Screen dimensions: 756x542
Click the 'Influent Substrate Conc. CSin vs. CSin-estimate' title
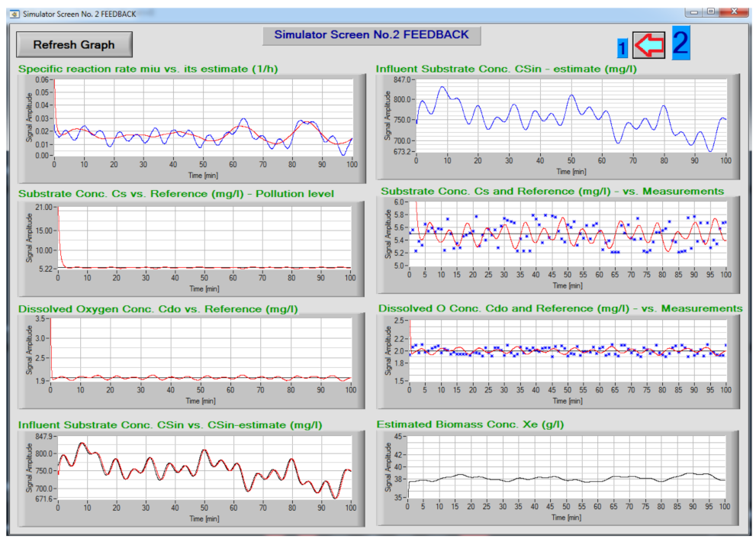tap(170, 424)
